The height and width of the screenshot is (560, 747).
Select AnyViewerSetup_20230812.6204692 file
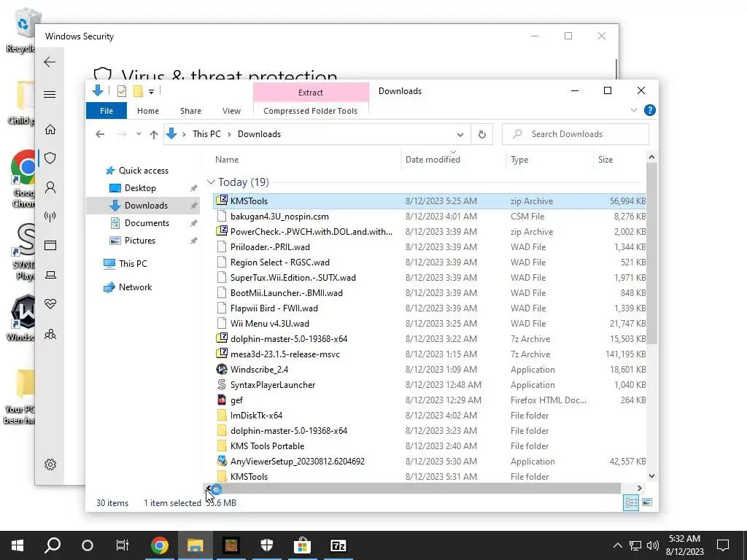(x=429, y=462)
